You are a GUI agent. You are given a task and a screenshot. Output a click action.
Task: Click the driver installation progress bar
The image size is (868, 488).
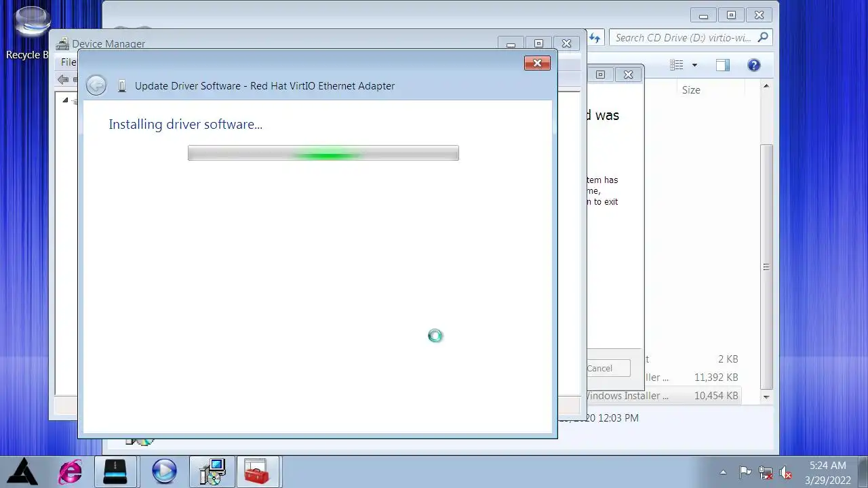tap(323, 153)
